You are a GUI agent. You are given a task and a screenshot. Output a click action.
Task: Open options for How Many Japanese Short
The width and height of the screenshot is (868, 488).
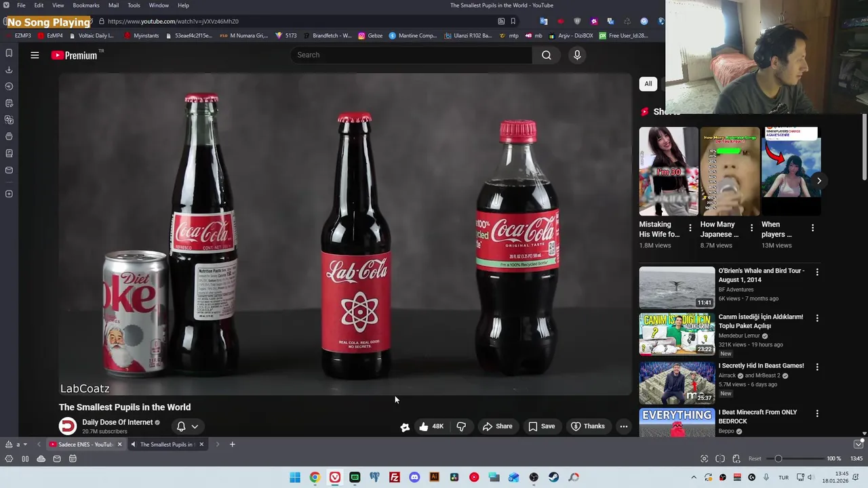(x=751, y=228)
